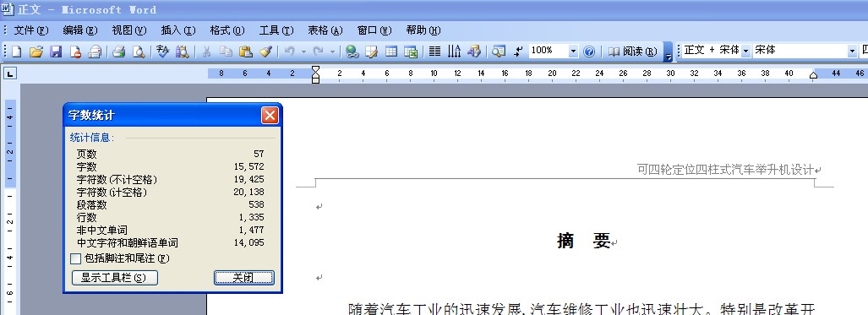This screenshot has height=315, width=868.
Task: Click the 行数 1,335 row in statistics
Action: click(x=170, y=218)
